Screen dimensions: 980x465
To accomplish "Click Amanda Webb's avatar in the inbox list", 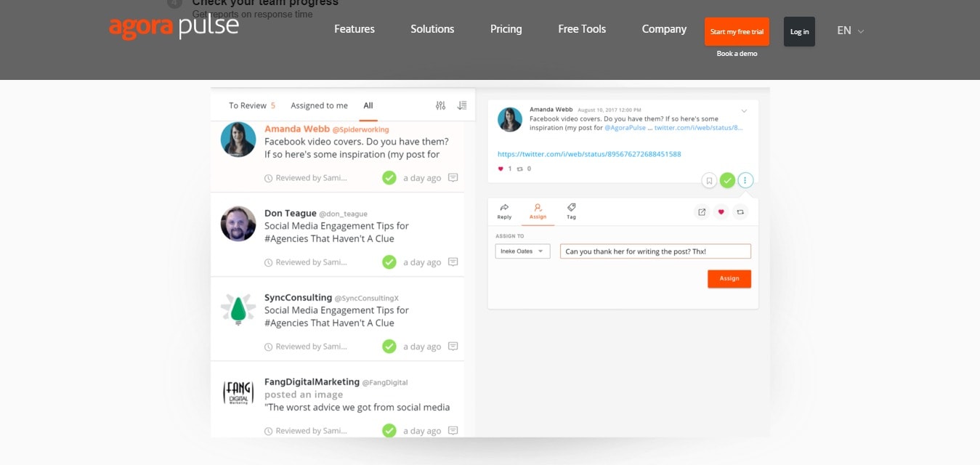I will click(238, 139).
